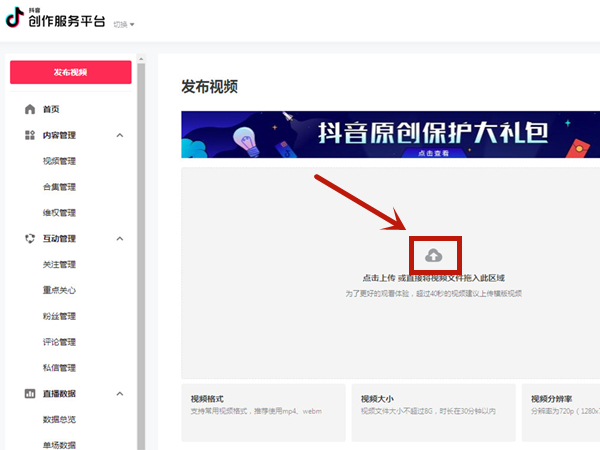
Task: Open 视频管理 in the sidebar
Action: 59,161
